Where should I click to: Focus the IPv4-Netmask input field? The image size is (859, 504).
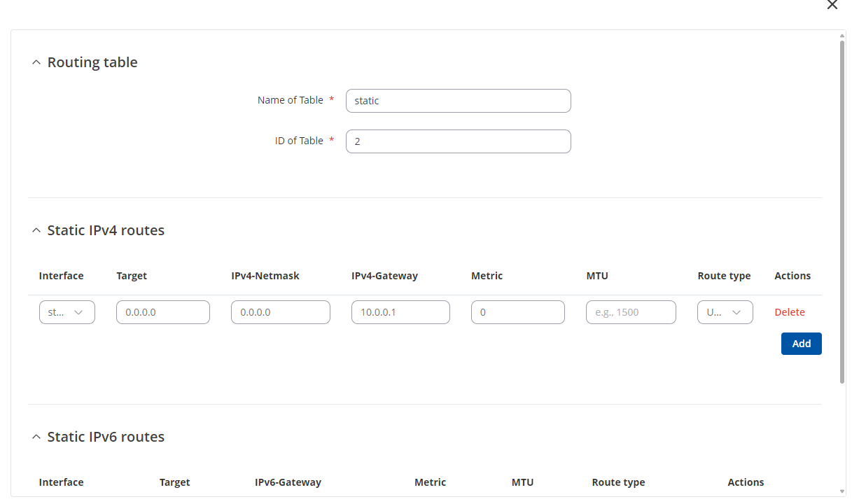[280, 312]
